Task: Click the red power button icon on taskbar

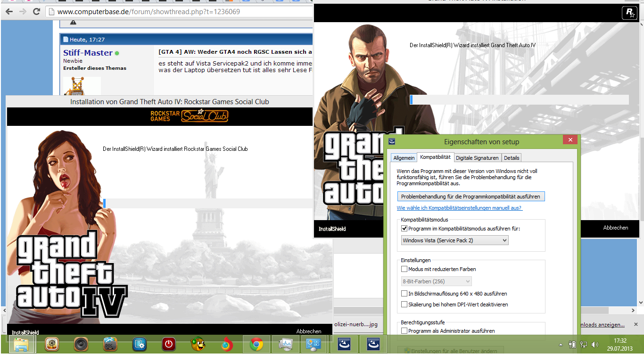Action: 169,345
